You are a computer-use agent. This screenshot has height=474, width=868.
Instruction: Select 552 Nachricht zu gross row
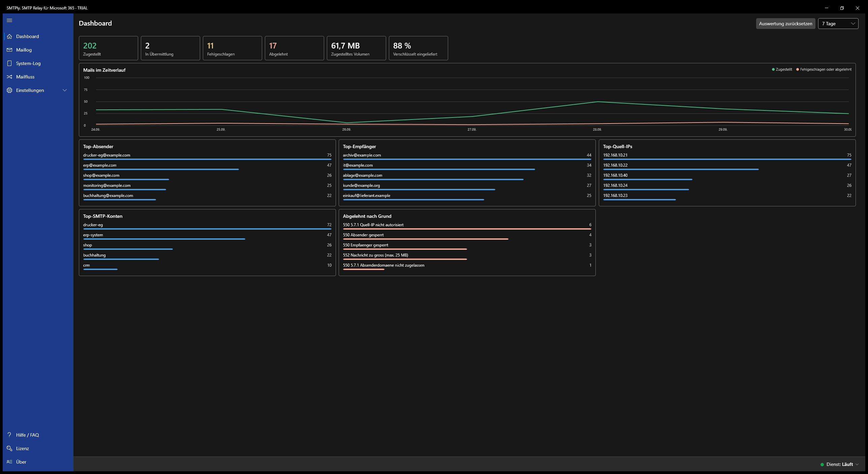point(467,257)
